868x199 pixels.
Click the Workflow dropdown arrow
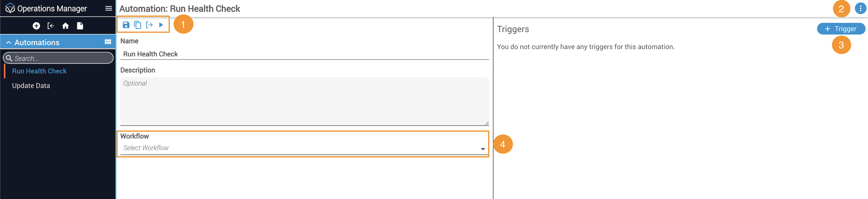pos(483,149)
